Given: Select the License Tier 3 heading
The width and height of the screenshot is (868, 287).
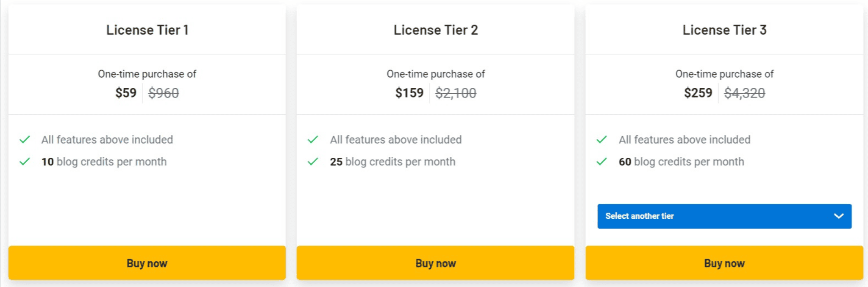Looking at the screenshot, I should (x=724, y=30).
